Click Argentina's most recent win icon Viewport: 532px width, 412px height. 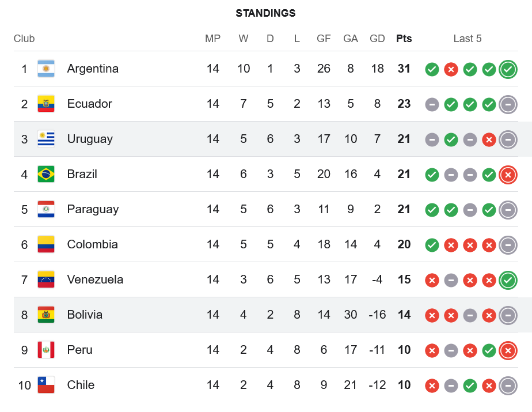tap(508, 70)
